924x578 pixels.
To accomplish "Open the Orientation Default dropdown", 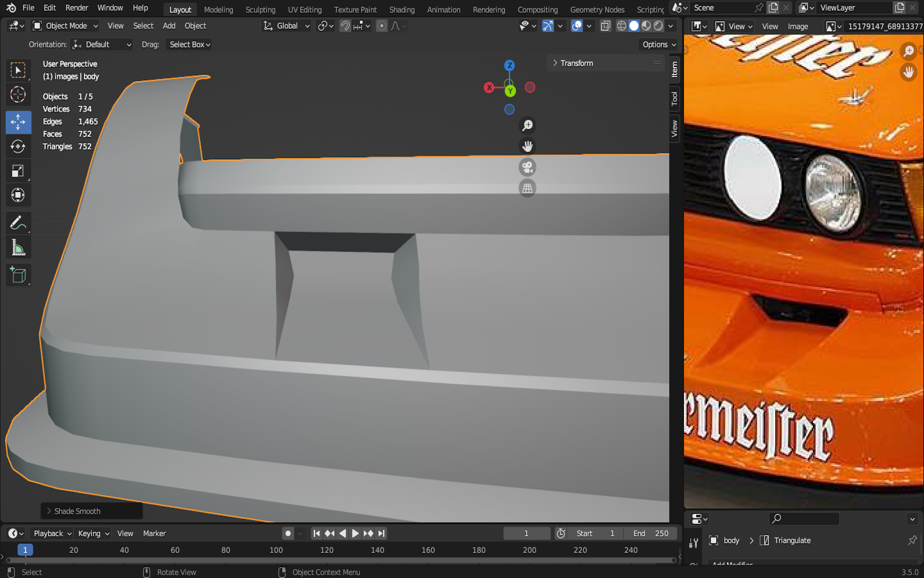I will [x=102, y=44].
